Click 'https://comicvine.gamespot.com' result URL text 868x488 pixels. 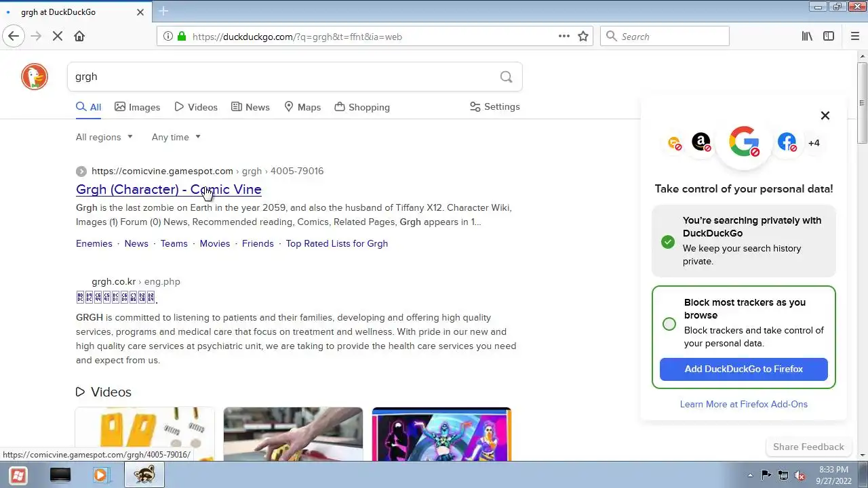[162, 171]
